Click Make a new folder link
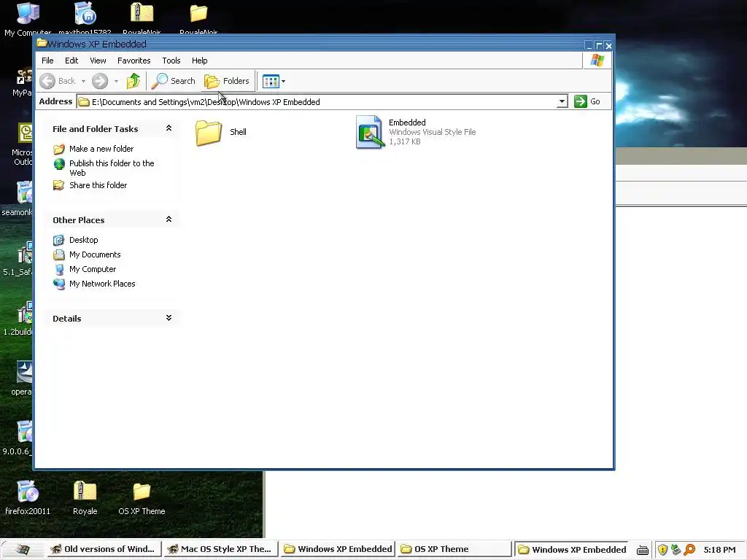This screenshot has height=560, width=747. [101, 149]
